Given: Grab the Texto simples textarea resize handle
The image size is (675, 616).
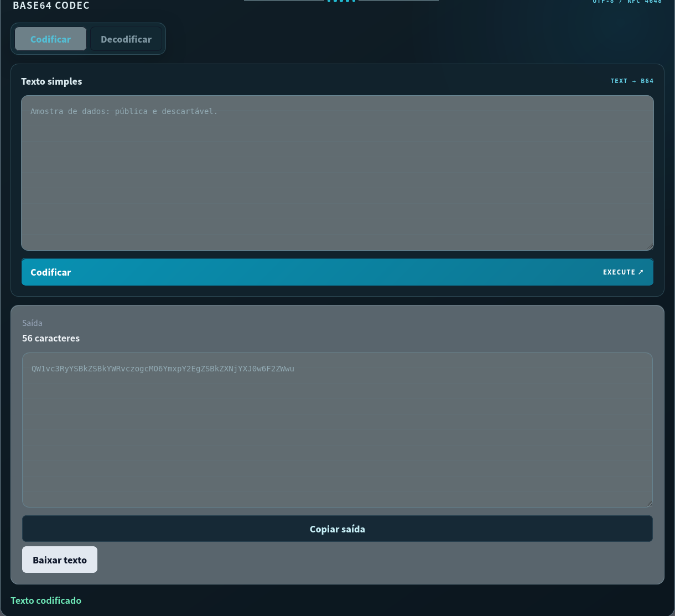Looking at the screenshot, I should [x=650, y=247].
